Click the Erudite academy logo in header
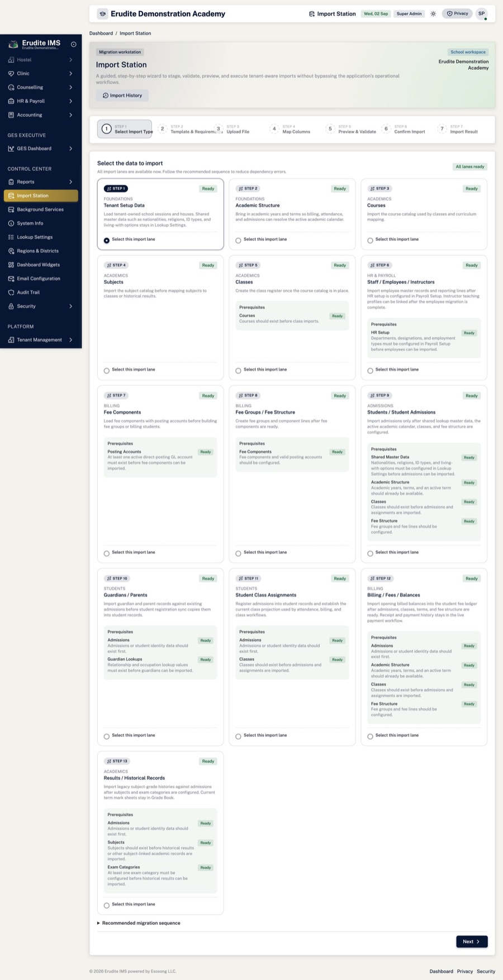This screenshot has height=980, width=503. coord(102,13)
